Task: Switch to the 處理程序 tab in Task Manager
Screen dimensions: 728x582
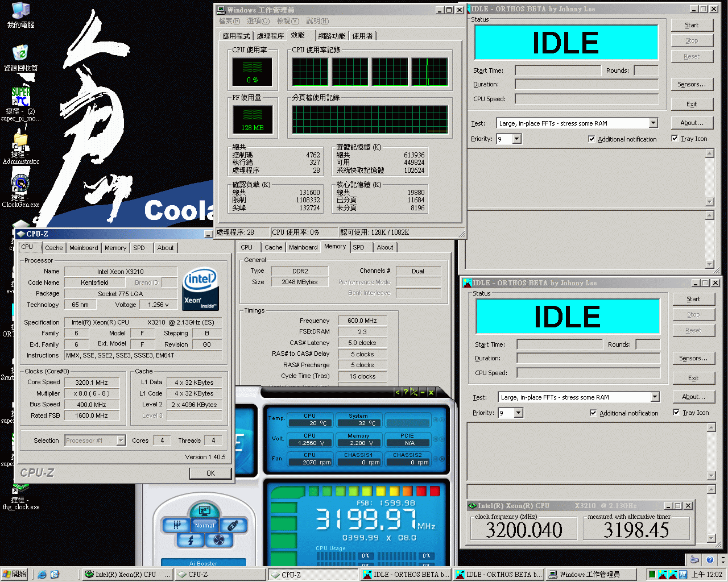Action: [x=270, y=36]
